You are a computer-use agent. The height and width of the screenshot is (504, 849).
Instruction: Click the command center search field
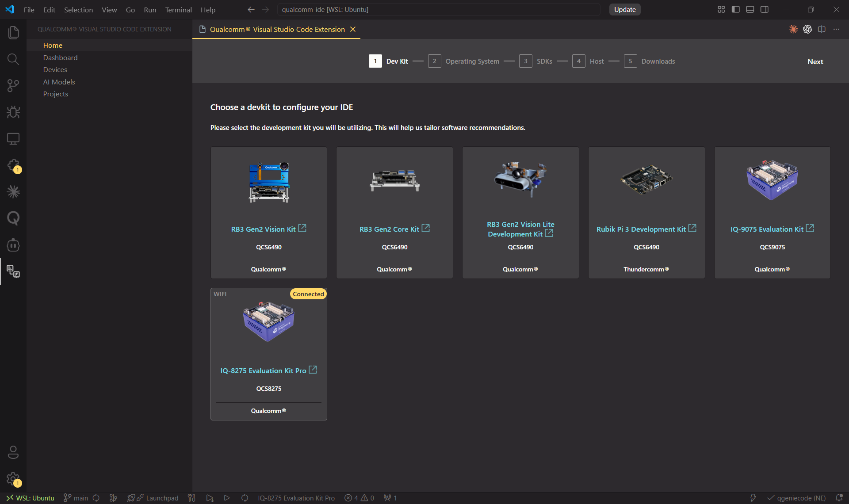[x=439, y=9]
